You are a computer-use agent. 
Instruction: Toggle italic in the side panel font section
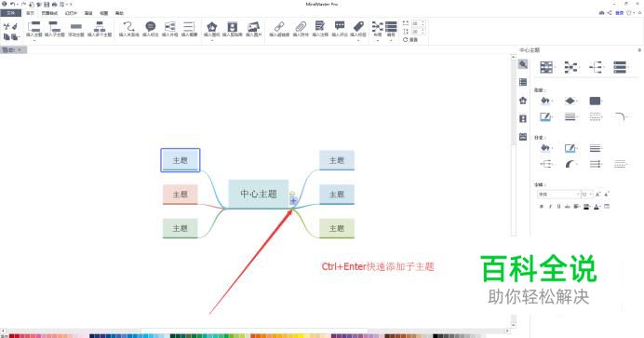coord(550,207)
